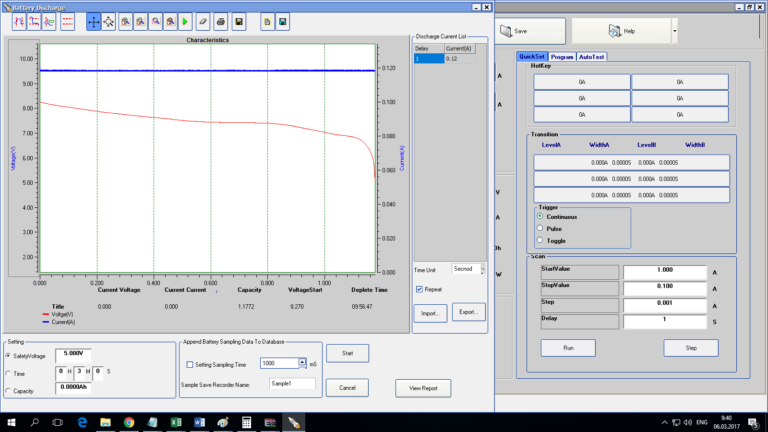Click the Import button

[431, 313]
